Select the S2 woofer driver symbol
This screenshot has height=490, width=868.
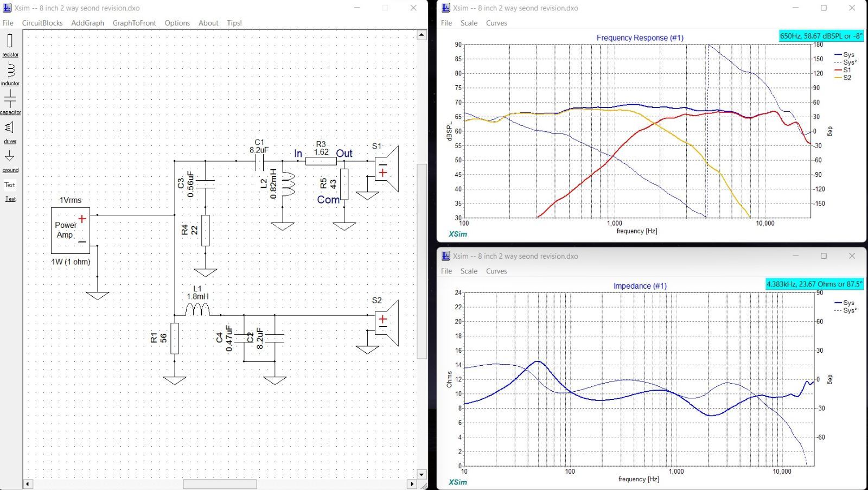click(387, 323)
